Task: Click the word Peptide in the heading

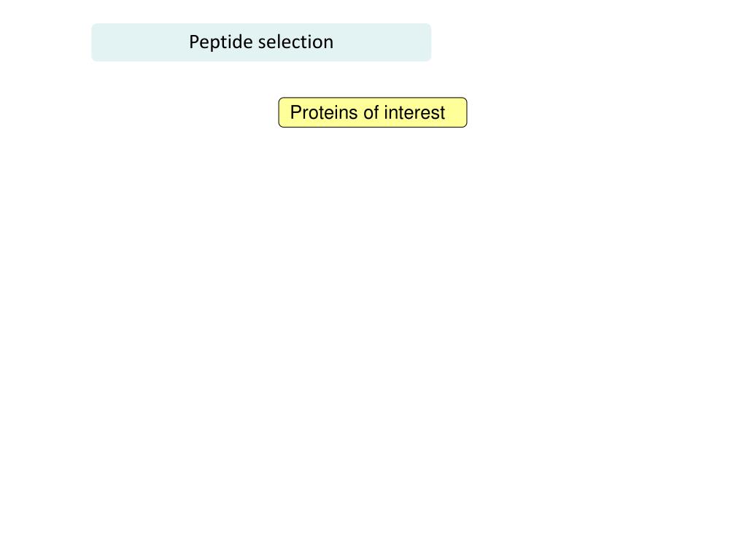Action: tap(220, 42)
